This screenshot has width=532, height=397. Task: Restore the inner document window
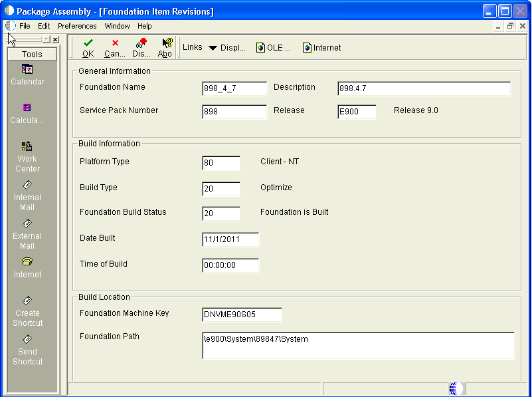[510, 26]
